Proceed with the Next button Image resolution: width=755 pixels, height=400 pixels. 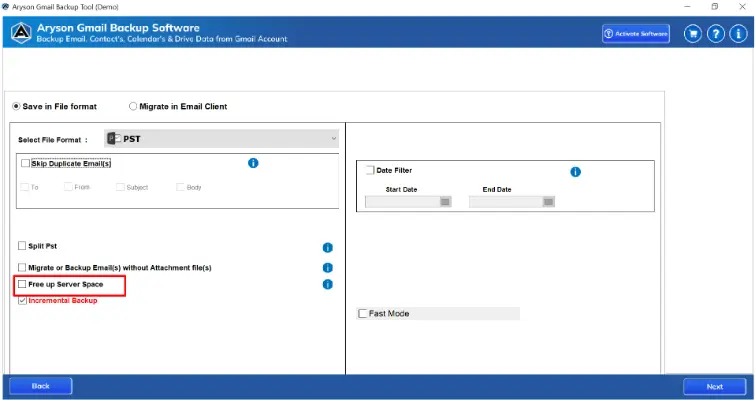[715, 387]
